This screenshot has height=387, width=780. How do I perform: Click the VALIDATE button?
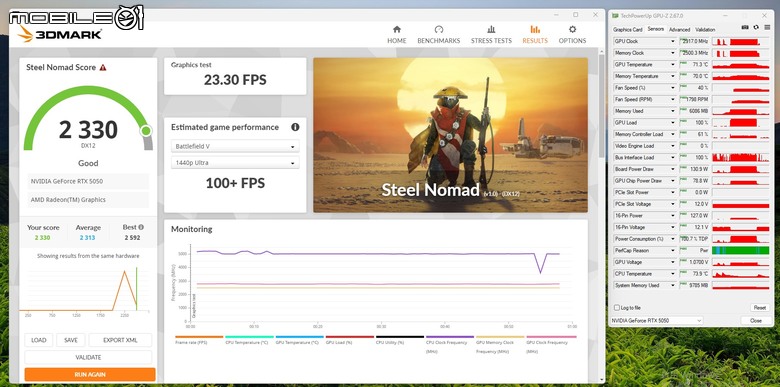coord(88,357)
